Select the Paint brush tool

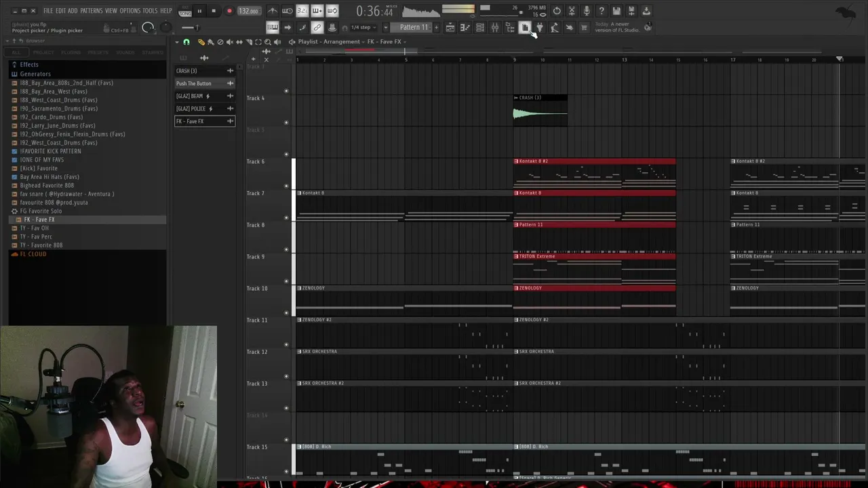click(210, 42)
